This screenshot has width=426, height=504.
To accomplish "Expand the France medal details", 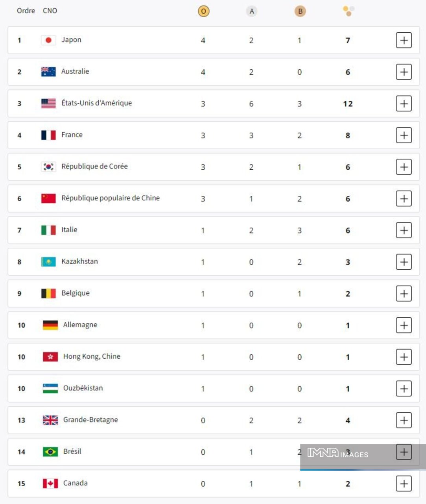I will (x=404, y=135).
